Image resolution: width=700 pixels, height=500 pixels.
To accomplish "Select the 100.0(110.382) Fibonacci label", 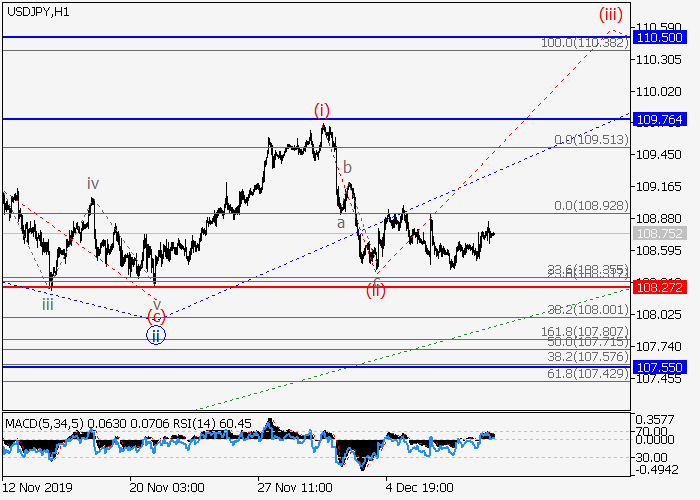I will [x=583, y=44].
